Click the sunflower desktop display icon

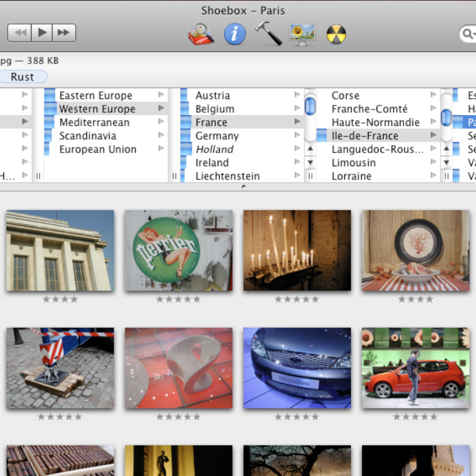coord(302,35)
